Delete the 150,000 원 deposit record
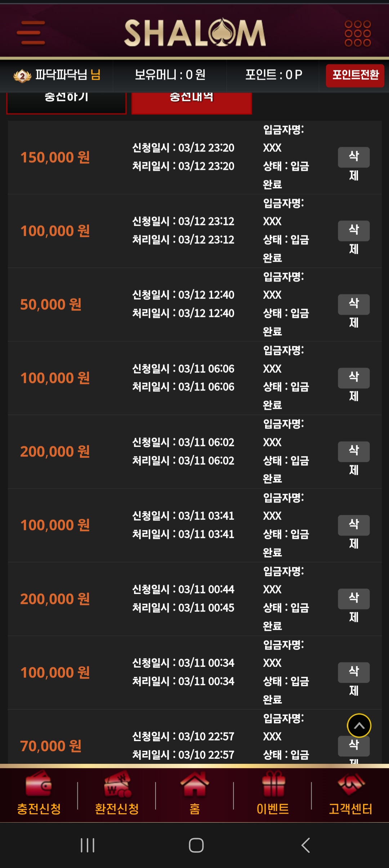 pyautogui.click(x=354, y=157)
